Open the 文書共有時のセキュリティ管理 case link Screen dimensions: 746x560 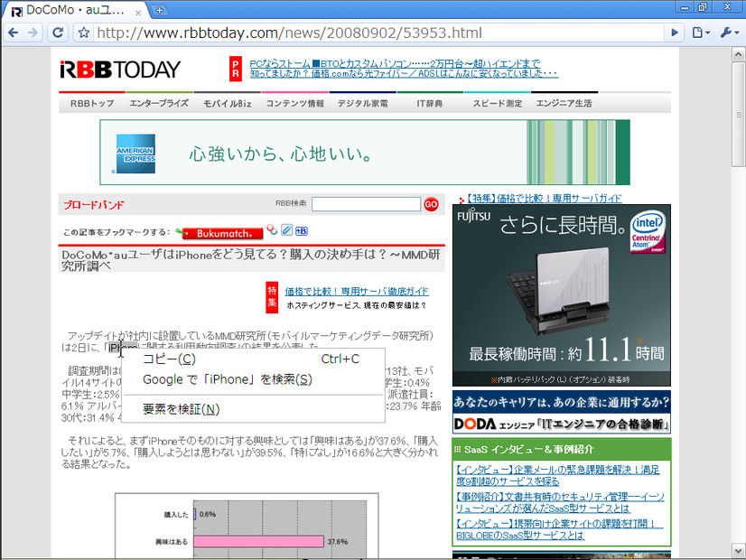(560, 502)
